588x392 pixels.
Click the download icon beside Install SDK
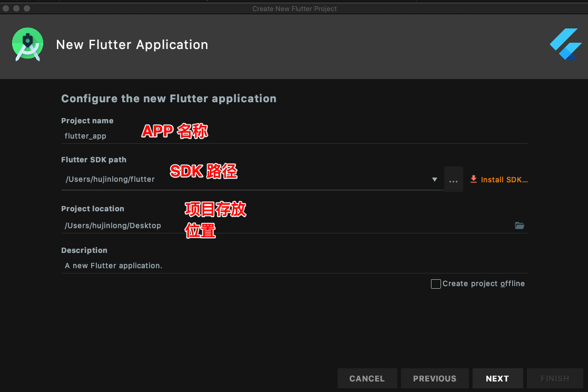473,179
